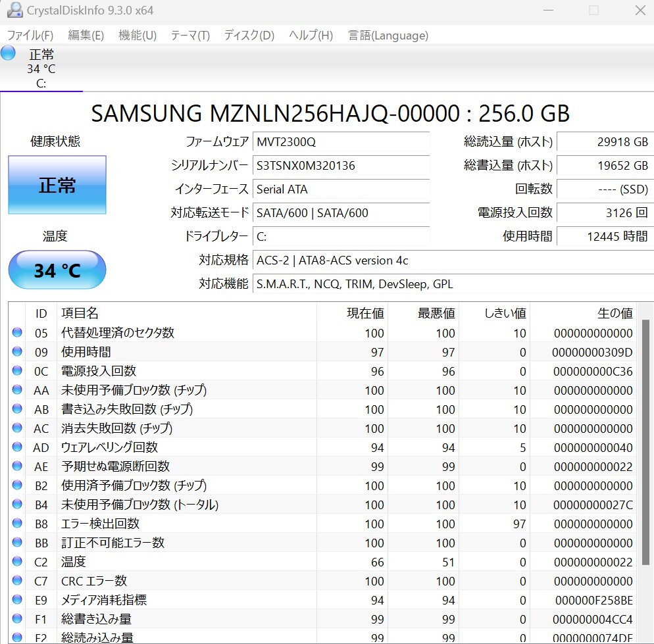Viewport: 654px width, 644px height.
Task: Click the 34 °C temperature button
Action: [57, 270]
